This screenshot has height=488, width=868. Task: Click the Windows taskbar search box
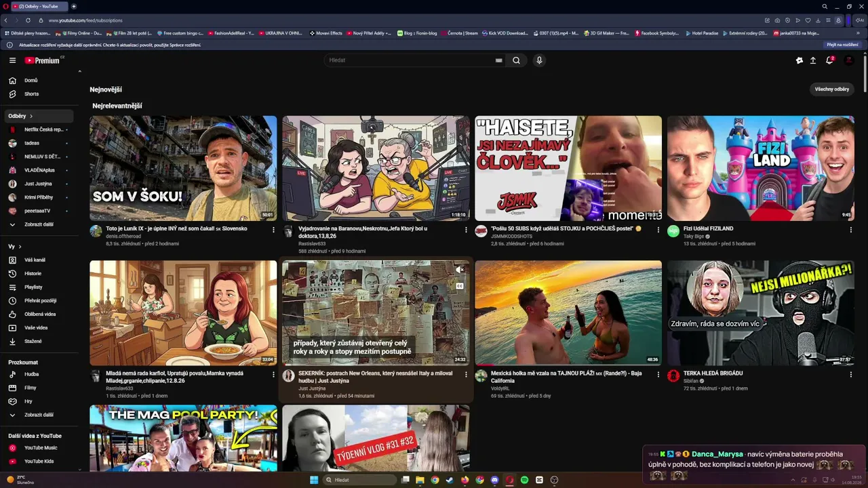[359, 480]
